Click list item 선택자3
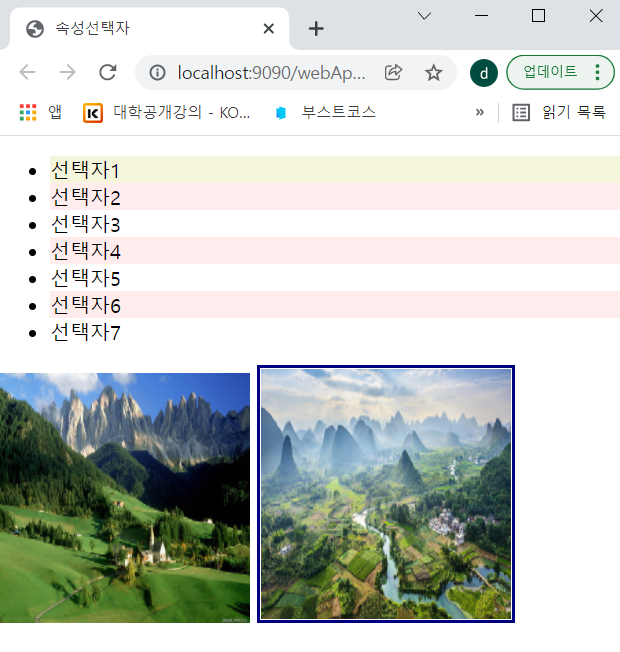620x652 pixels. (x=335, y=224)
